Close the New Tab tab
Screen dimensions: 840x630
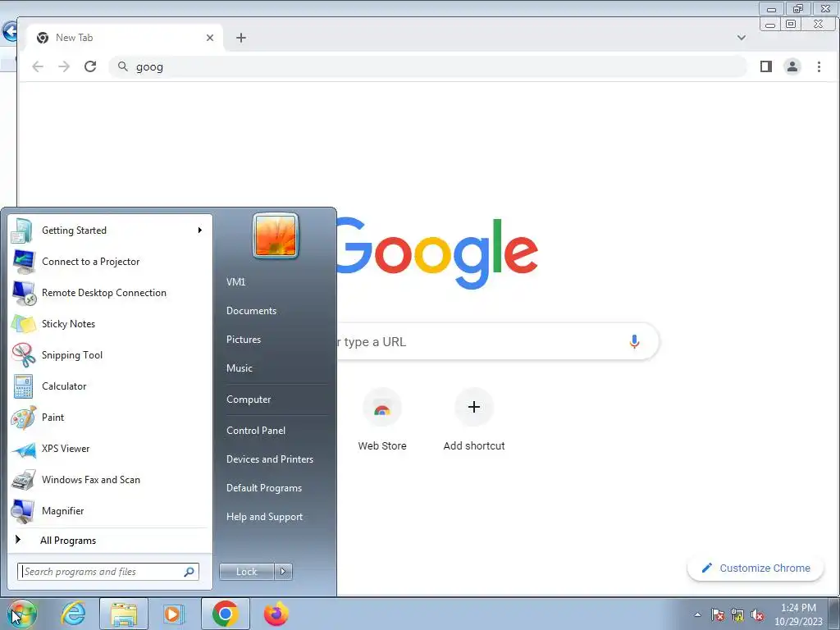[x=210, y=38]
